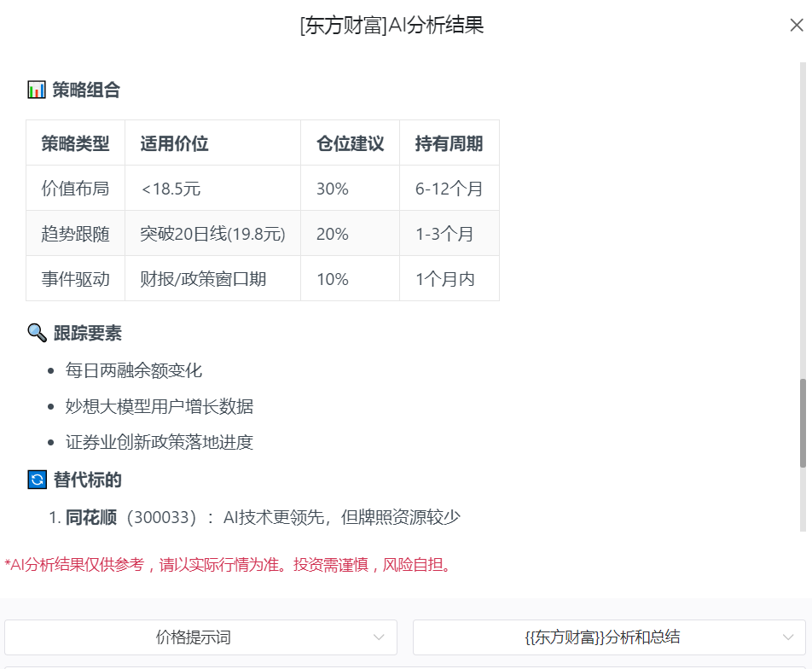Select the 突破20日线(19.8元) cell
Viewport: 812px width, 669px height.
coord(213,233)
